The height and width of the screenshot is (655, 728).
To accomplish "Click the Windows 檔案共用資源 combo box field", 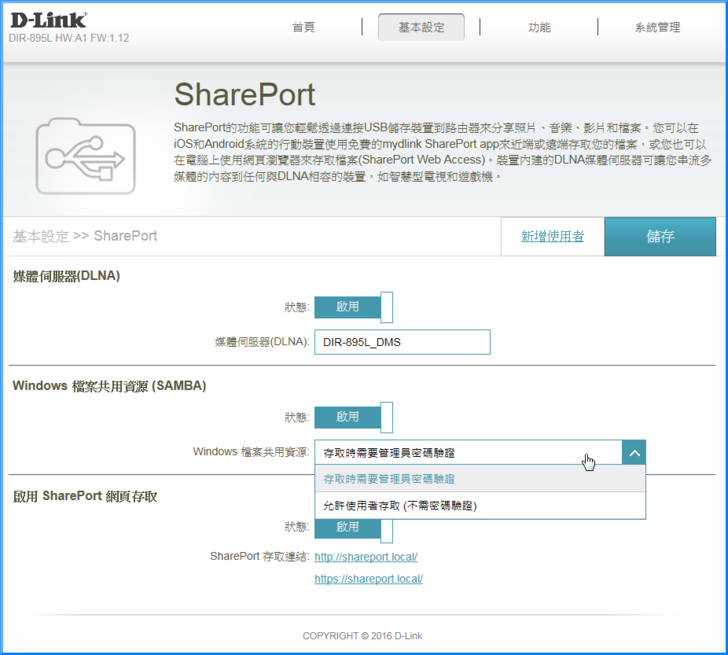I will click(x=467, y=452).
